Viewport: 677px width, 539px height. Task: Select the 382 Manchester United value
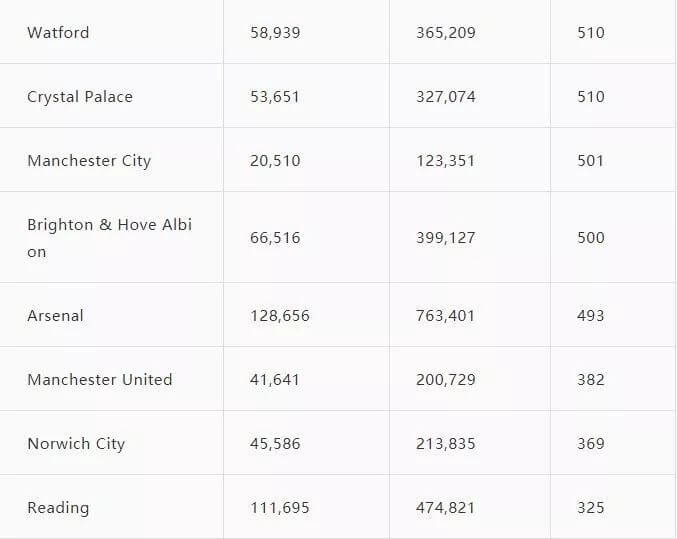pyautogui.click(x=591, y=380)
